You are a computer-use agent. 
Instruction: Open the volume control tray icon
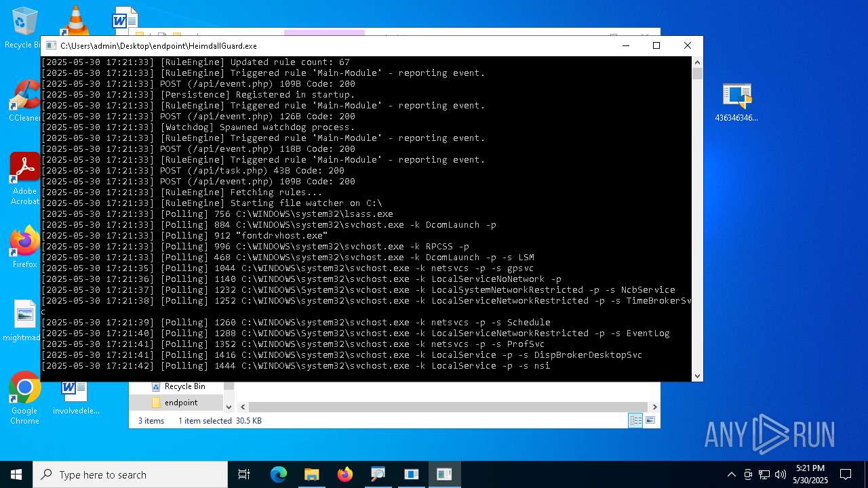pos(781,474)
